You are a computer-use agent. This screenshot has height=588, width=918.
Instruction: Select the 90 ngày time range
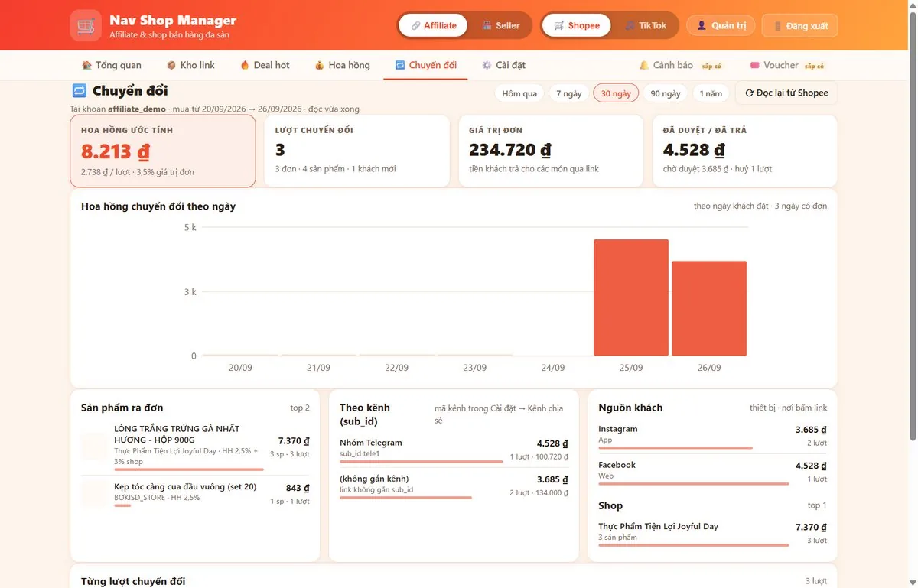(666, 93)
